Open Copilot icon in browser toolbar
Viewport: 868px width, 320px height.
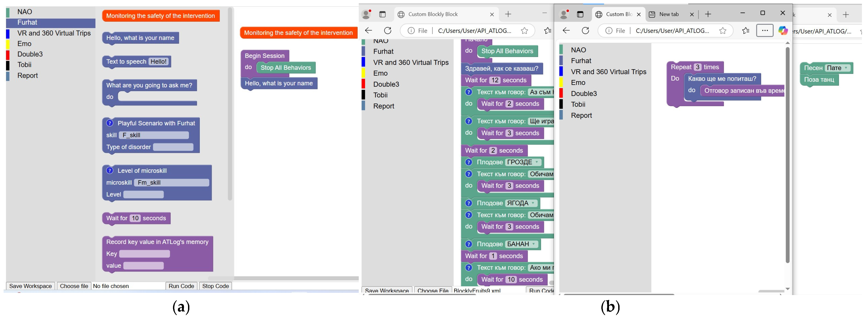[783, 31]
